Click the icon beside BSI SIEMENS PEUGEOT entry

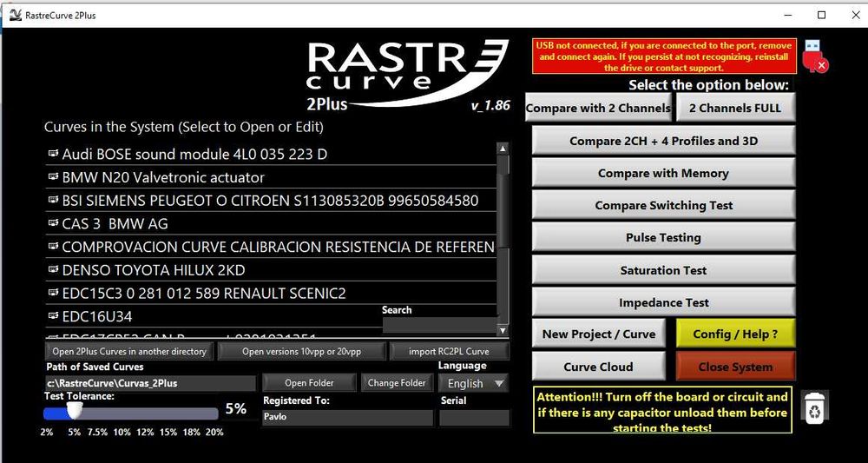(53, 200)
